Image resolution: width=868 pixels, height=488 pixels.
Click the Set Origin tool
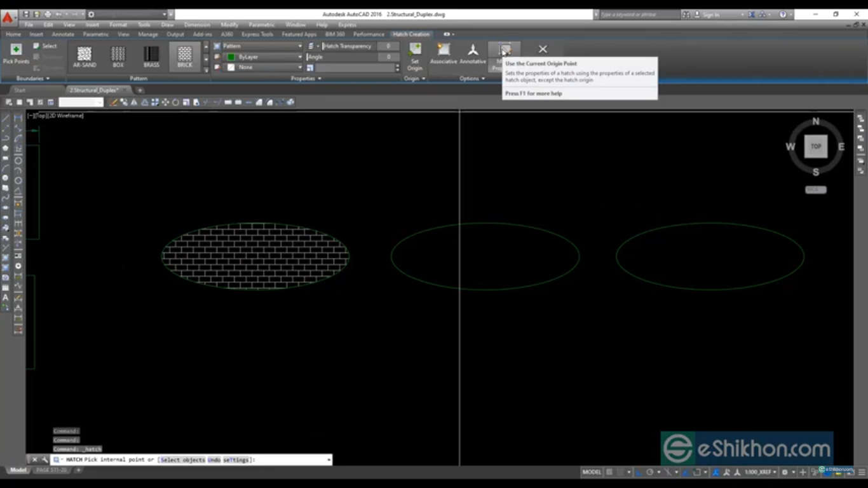(x=414, y=57)
